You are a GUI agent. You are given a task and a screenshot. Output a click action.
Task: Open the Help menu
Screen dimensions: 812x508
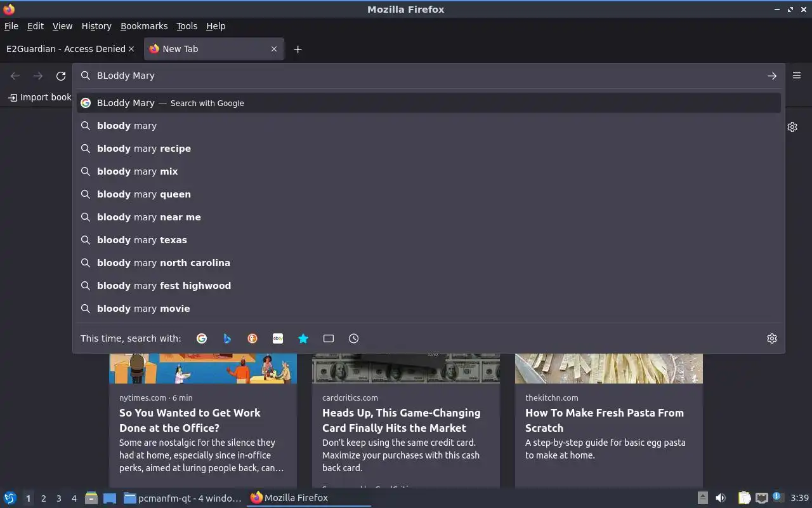(x=216, y=26)
